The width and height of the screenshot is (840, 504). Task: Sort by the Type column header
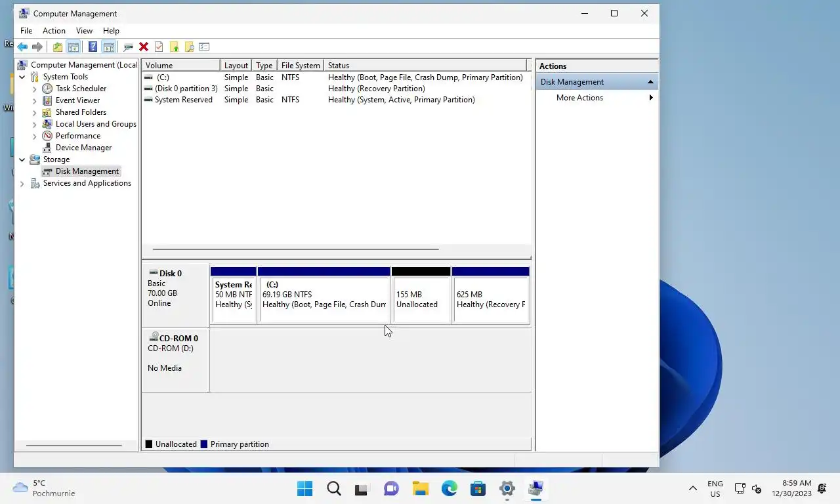(264, 65)
